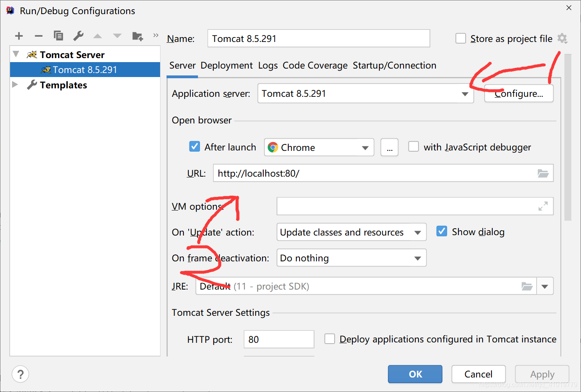Click the Configure... button
The image size is (581, 392).
[519, 94]
